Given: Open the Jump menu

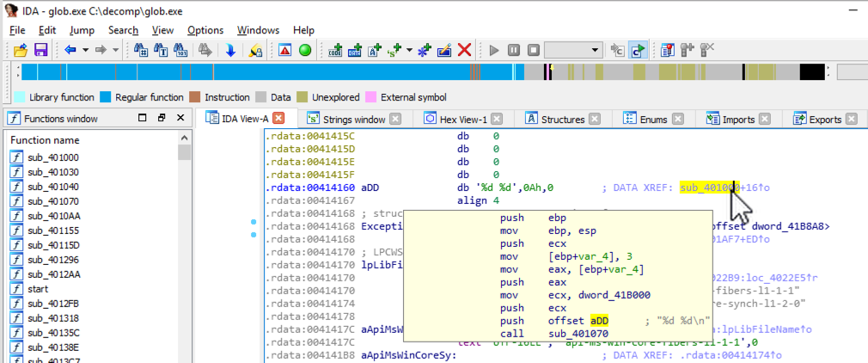Looking at the screenshot, I should (x=81, y=30).
